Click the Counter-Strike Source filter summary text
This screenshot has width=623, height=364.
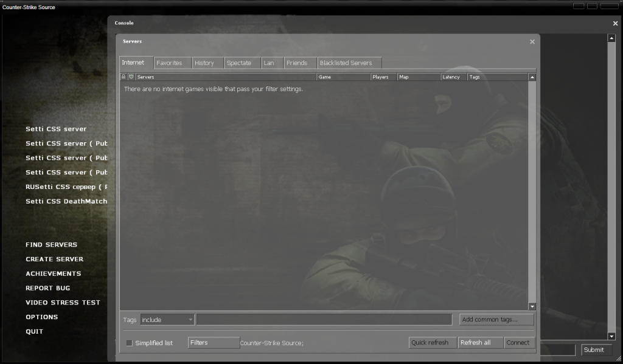click(272, 343)
